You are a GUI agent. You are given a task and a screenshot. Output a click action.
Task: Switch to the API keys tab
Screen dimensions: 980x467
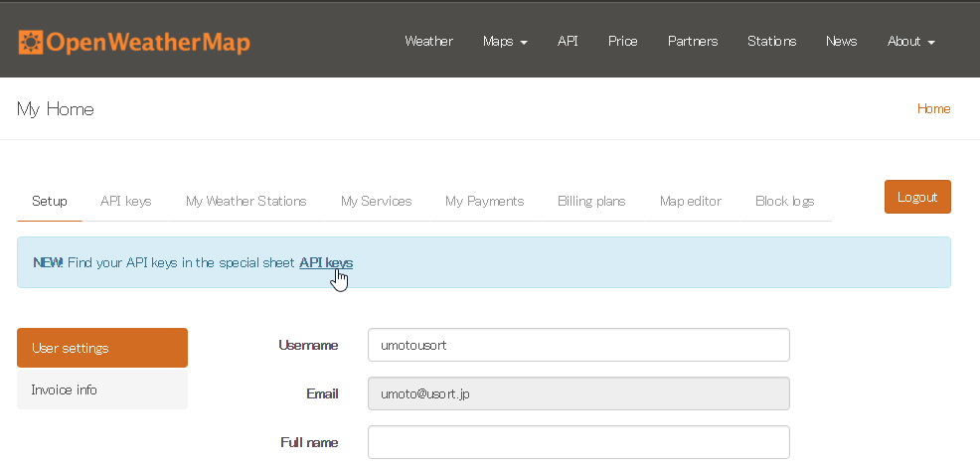coord(125,202)
